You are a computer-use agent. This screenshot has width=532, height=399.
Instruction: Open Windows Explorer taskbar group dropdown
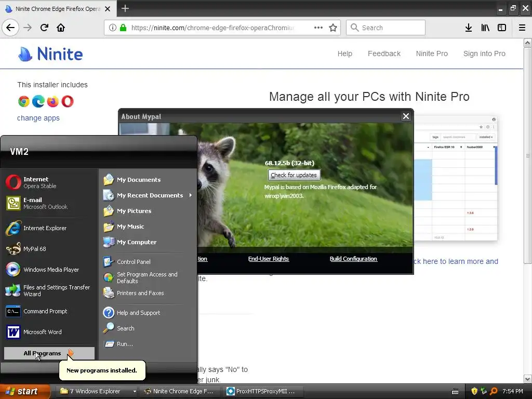pos(135,391)
